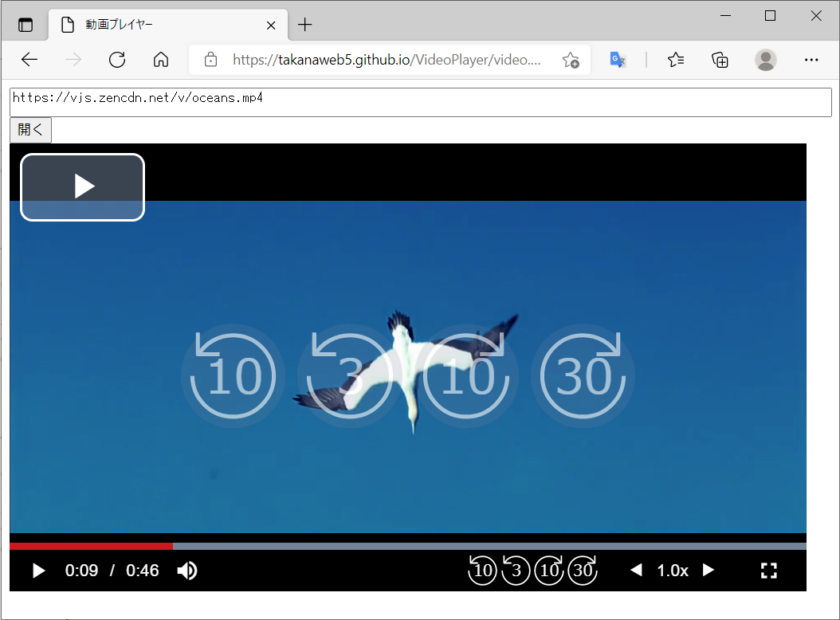Click the 開く button to load the video

point(30,129)
